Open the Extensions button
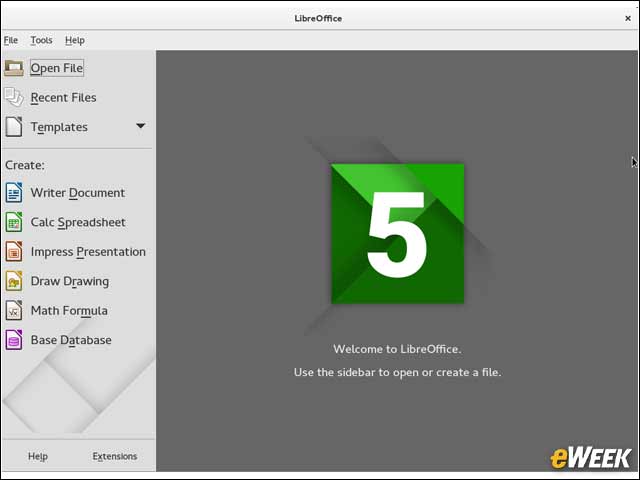Screen dimensions: 640x480 pos(115,456)
